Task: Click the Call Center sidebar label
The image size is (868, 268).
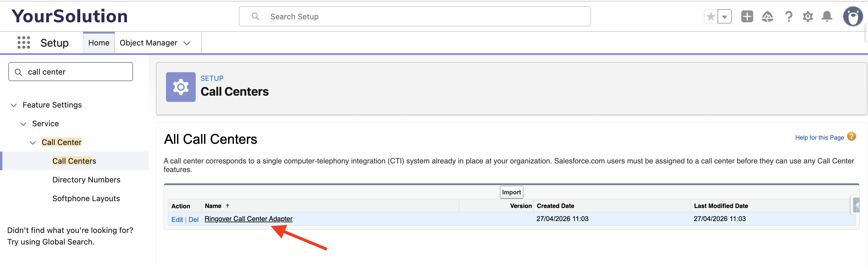Action: 62,142
